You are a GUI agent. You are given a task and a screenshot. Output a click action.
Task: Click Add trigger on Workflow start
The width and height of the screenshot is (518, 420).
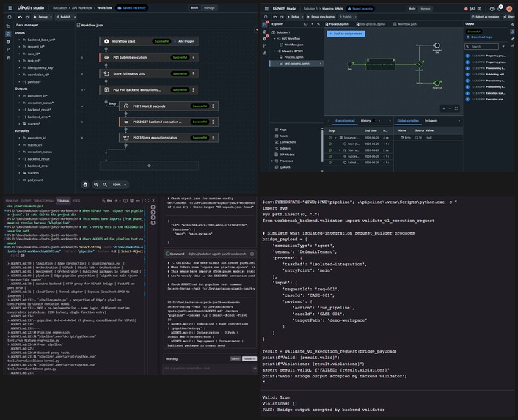tap(184, 41)
